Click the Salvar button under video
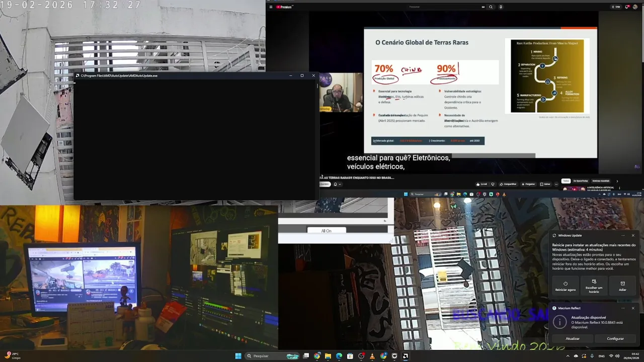This screenshot has height=362, width=644. (545, 184)
